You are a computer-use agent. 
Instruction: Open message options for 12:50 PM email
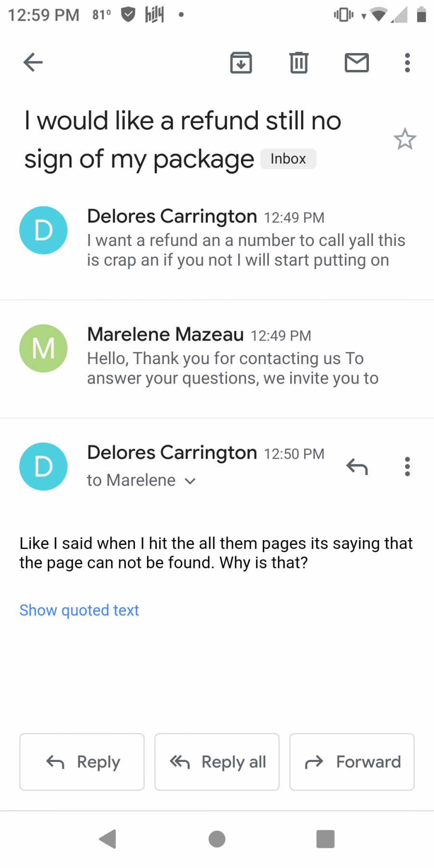pos(407,466)
